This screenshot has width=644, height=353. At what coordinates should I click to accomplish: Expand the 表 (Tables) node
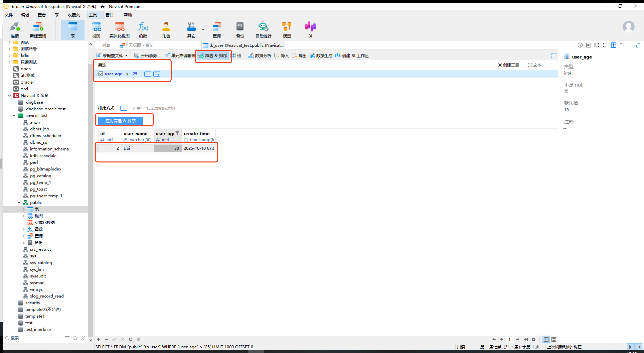point(23,209)
